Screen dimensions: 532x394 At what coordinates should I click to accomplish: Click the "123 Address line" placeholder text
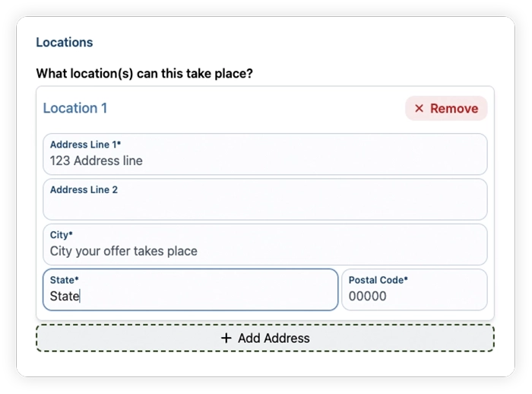[96, 160]
